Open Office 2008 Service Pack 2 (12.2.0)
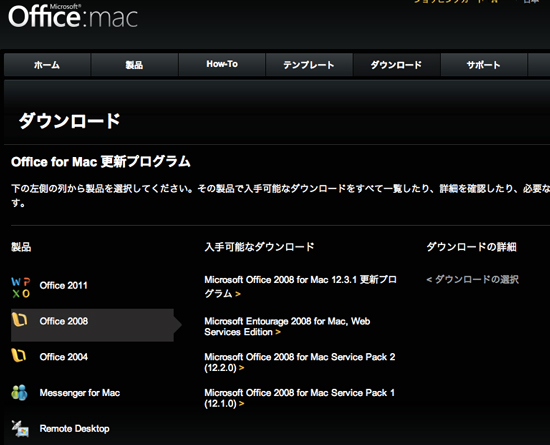This screenshot has width=550, height=445. 300,362
